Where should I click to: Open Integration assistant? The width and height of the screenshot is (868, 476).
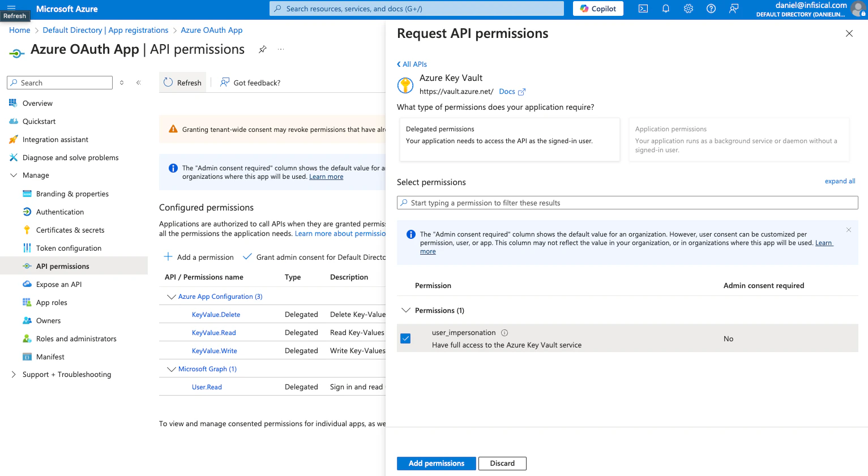[x=55, y=139]
